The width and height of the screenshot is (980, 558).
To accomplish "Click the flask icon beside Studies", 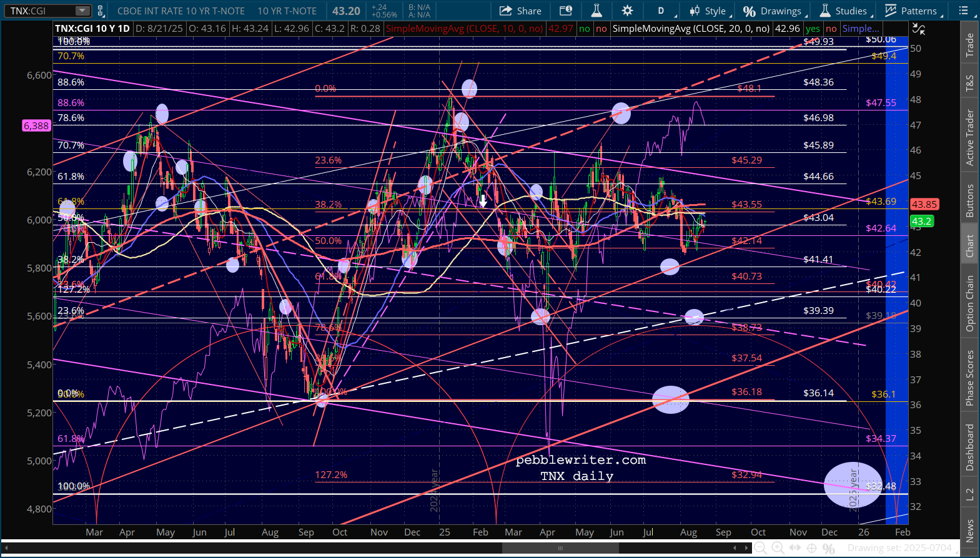I will [825, 11].
